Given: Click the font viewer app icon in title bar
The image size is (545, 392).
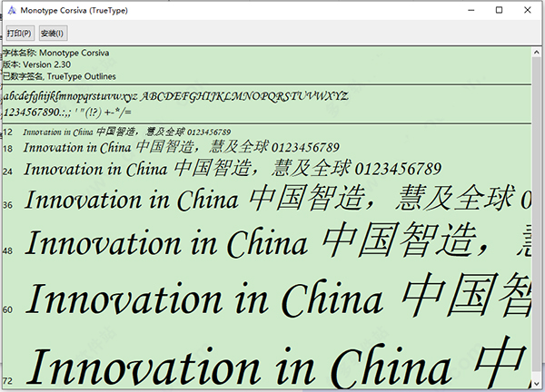Looking at the screenshot, I should pyautogui.click(x=12, y=10).
